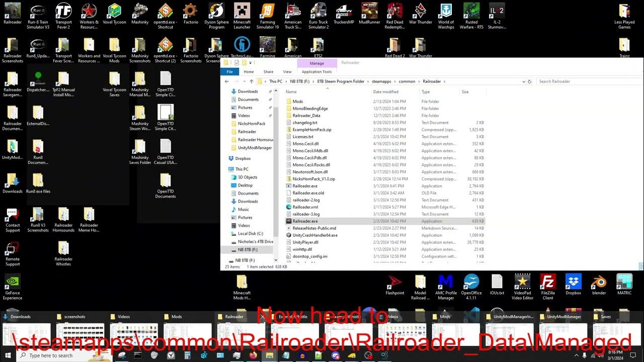Select NicksHornPack_V1.0.zip file
This screenshot has height=362, width=644.
pos(313,179)
